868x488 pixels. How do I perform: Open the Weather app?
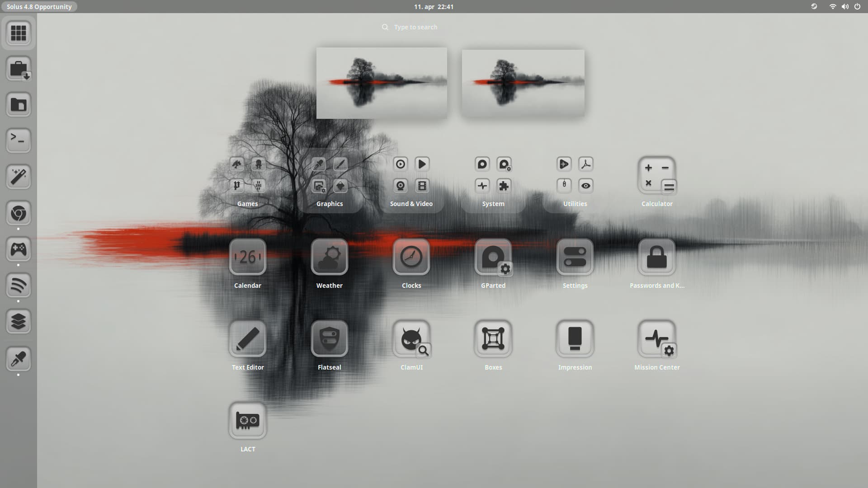[329, 257]
